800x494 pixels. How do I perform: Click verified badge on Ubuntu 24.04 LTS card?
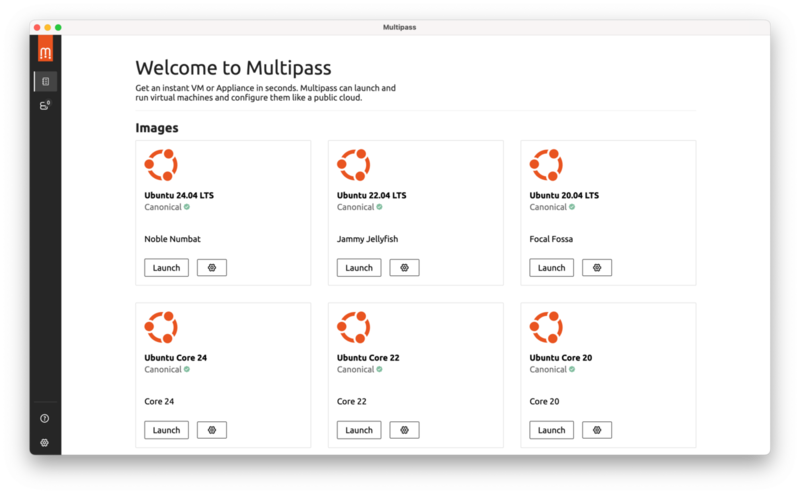tap(187, 207)
